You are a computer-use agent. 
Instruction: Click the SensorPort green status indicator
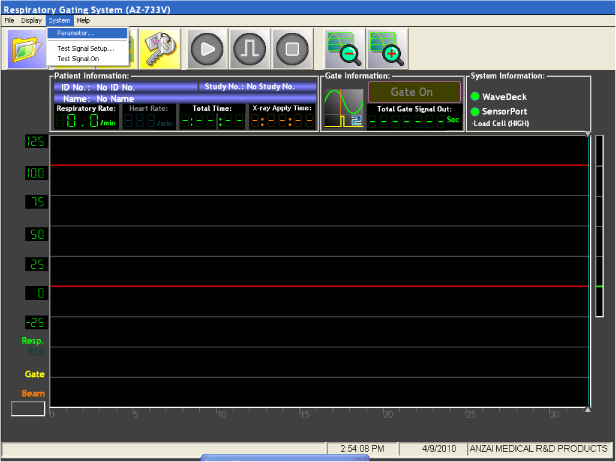(x=474, y=110)
